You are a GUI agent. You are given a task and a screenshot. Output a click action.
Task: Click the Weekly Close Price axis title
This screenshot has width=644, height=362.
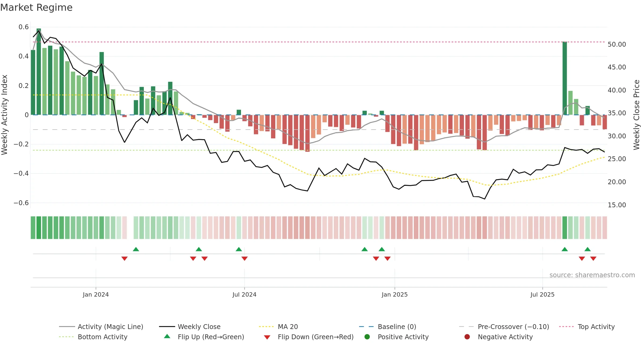pos(636,115)
